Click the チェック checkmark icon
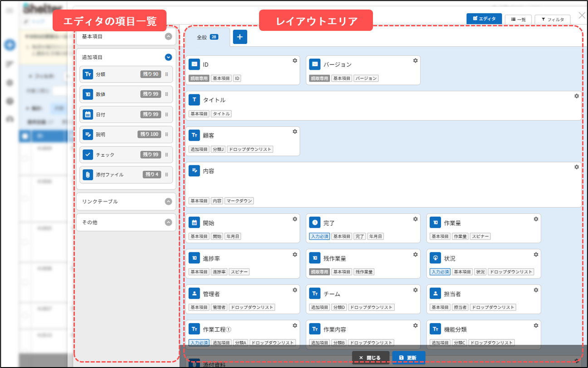This screenshot has height=368, width=588. (x=88, y=155)
